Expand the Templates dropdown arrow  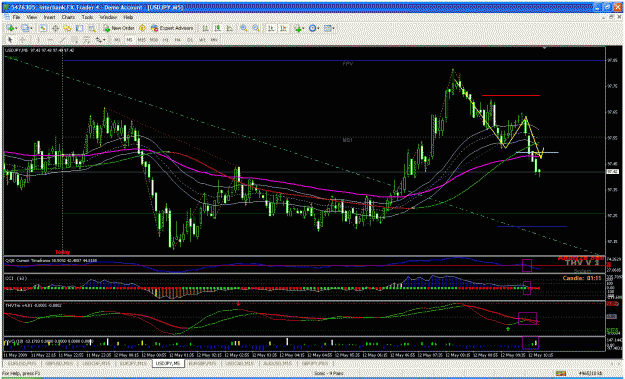(334, 28)
